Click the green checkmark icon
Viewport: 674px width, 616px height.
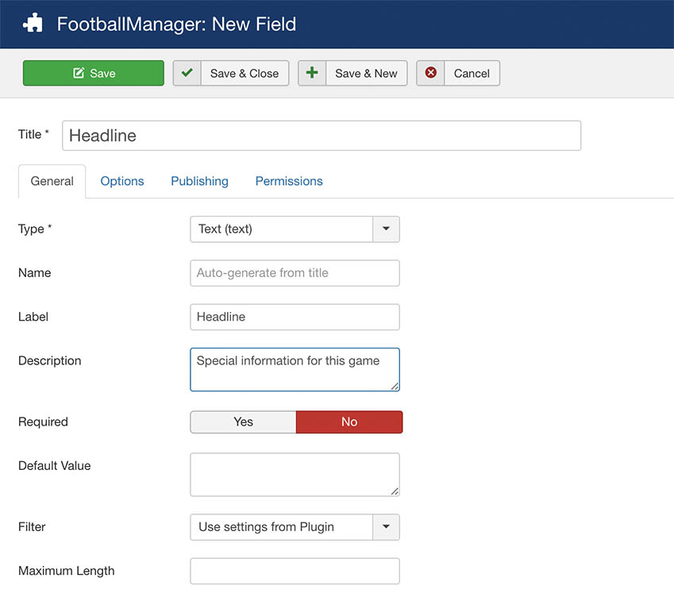coord(187,73)
